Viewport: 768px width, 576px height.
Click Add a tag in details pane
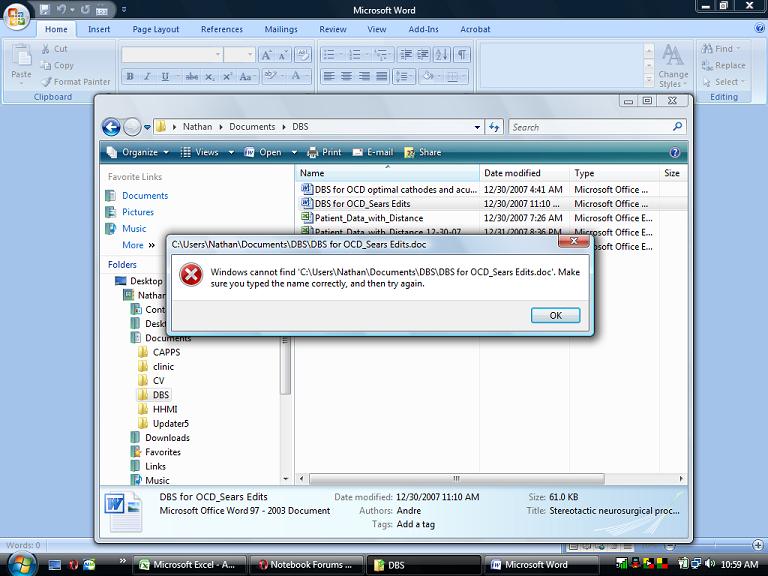[x=415, y=524]
